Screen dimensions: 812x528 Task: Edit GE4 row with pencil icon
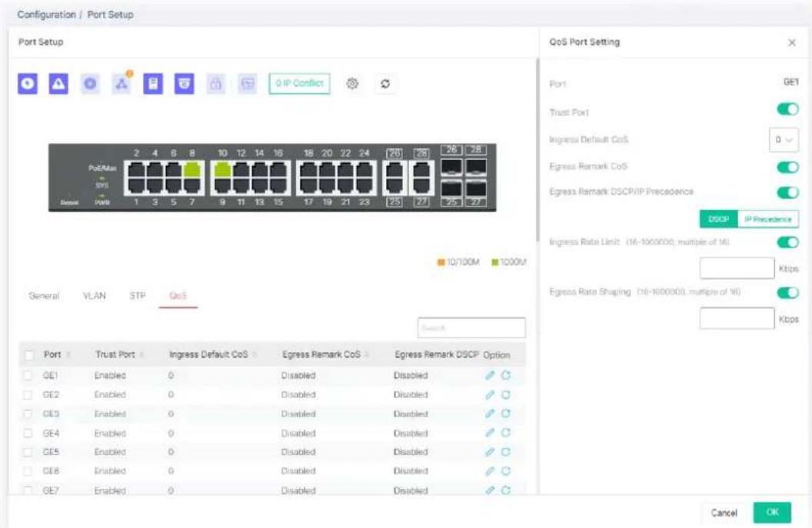click(490, 433)
